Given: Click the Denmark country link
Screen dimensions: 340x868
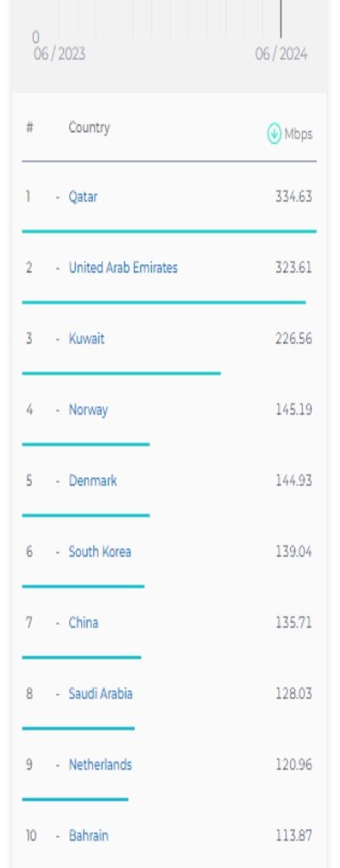Looking at the screenshot, I should point(92,481).
